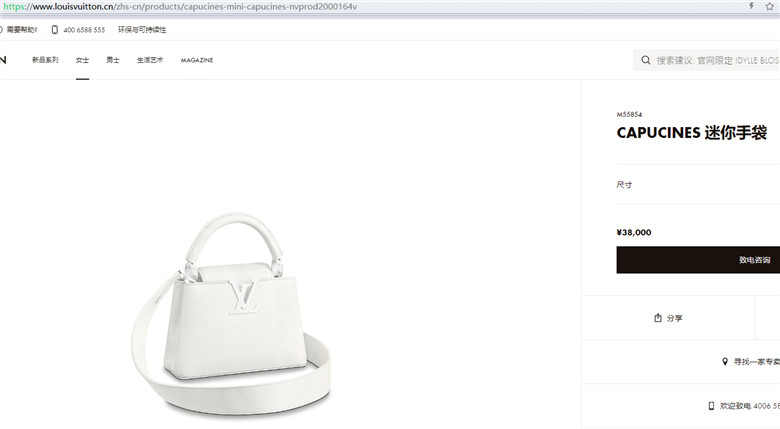Click the 欢迎致电 4006 phone link
This screenshot has height=429, width=780.
[x=749, y=406]
